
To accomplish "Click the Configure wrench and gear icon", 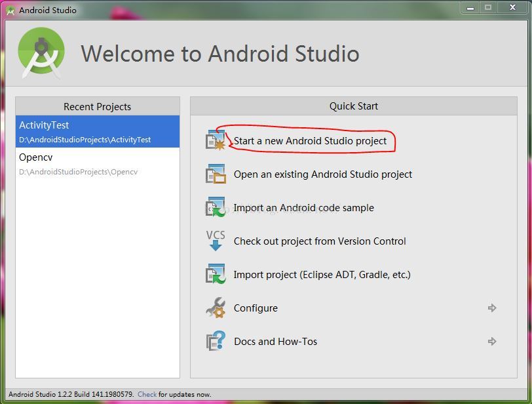I will coord(216,308).
